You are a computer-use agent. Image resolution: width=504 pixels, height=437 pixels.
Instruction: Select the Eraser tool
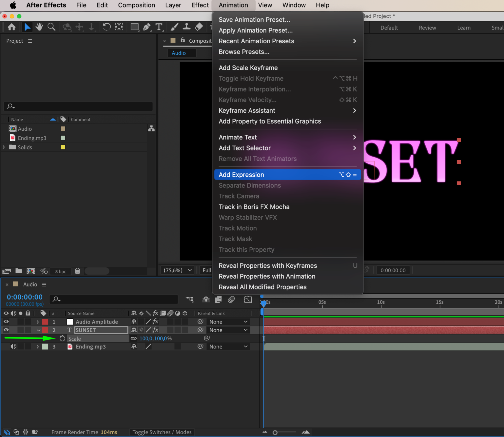tap(199, 27)
